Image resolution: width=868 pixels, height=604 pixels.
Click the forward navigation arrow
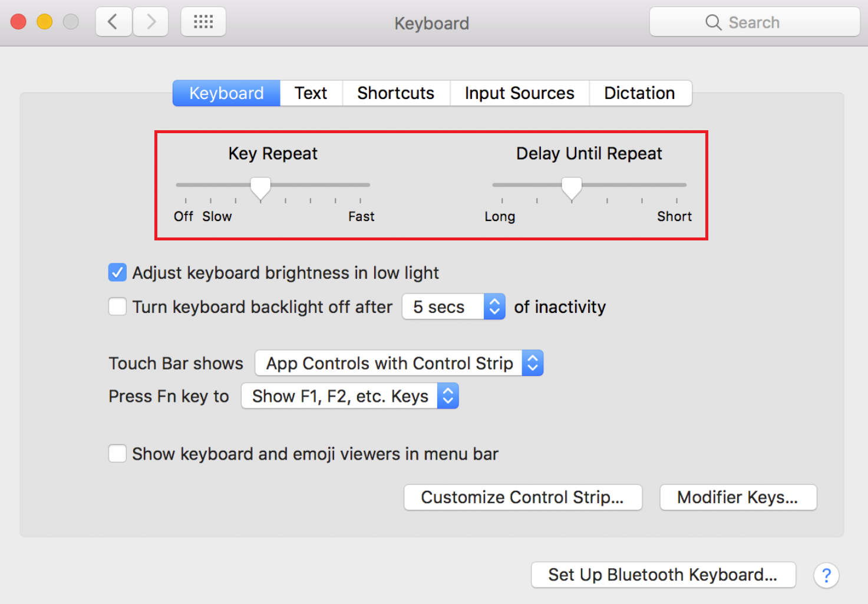pyautogui.click(x=150, y=22)
